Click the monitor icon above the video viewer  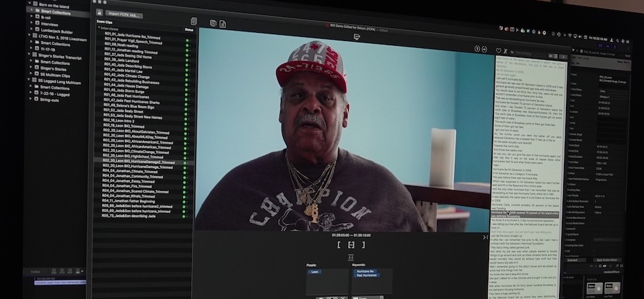(x=356, y=37)
